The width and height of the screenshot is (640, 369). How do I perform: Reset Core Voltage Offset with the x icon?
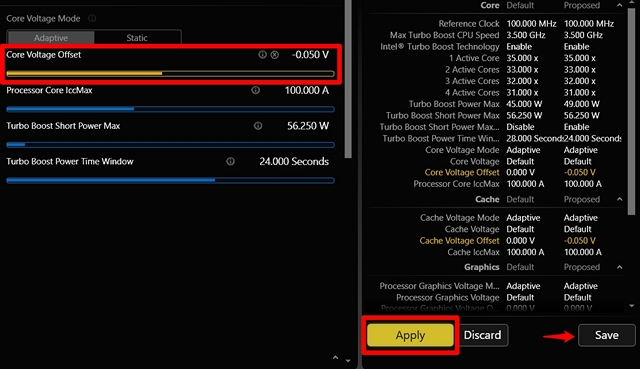pyautogui.click(x=275, y=54)
